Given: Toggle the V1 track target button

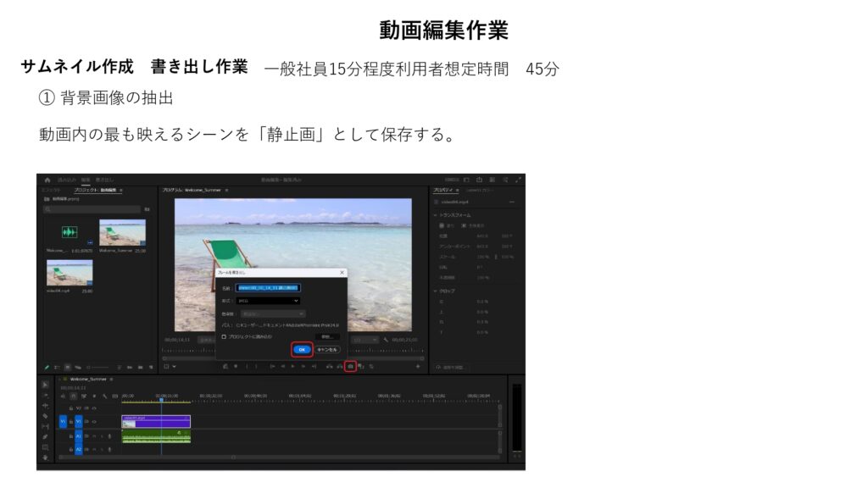Looking at the screenshot, I should tap(79, 421).
